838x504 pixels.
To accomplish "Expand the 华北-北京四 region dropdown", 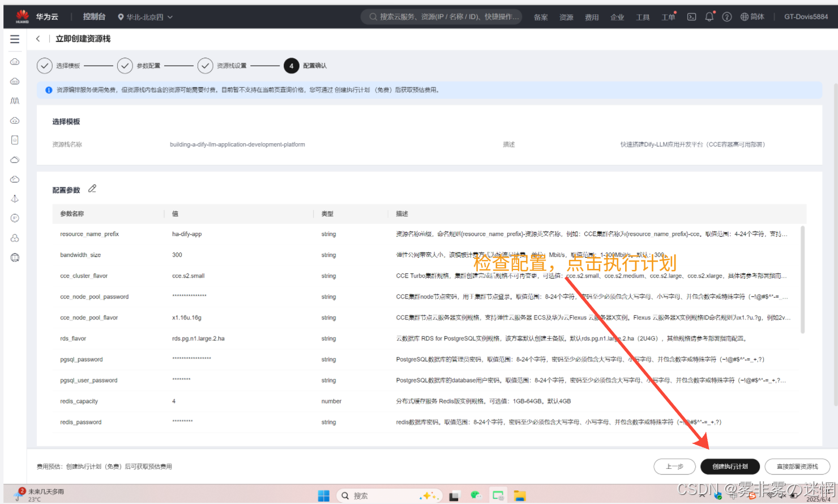I will coord(145,17).
